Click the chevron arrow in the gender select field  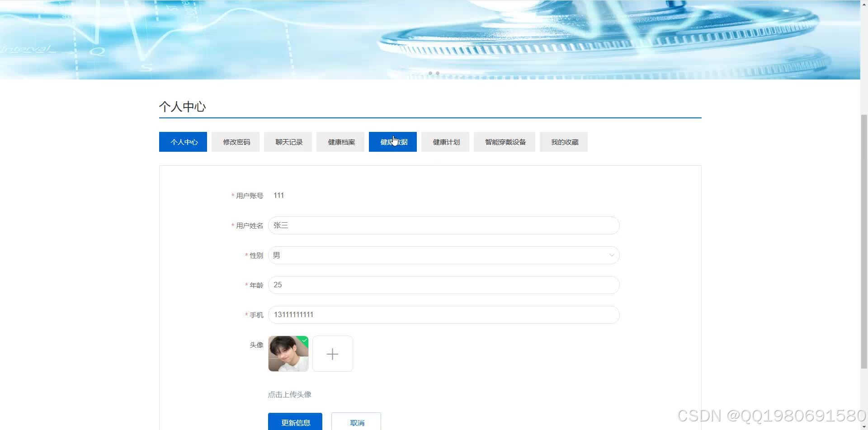612,255
